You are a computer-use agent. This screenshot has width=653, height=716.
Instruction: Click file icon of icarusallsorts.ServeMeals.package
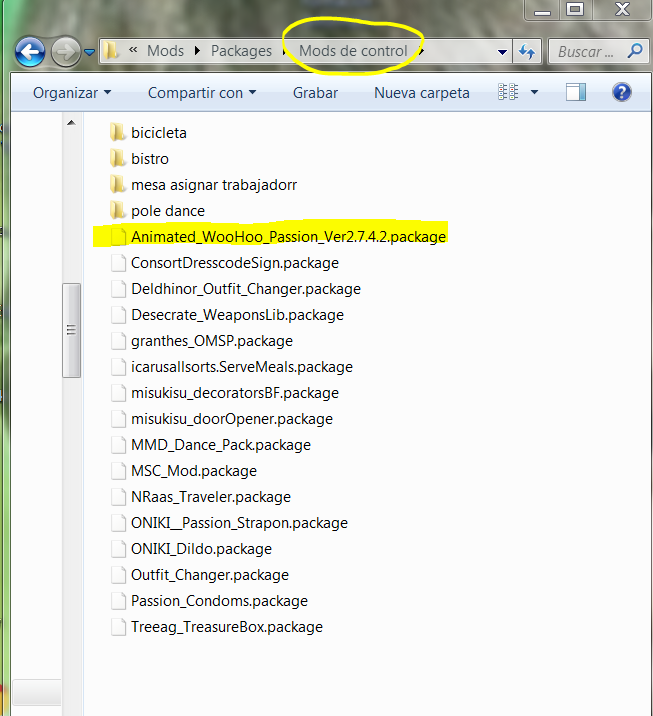(x=118, y=367)
